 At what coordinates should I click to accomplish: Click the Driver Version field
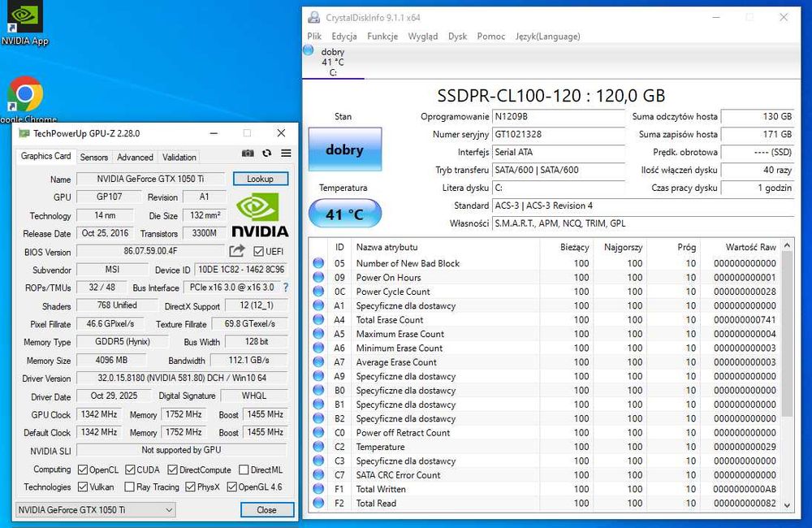pos(182,378)
